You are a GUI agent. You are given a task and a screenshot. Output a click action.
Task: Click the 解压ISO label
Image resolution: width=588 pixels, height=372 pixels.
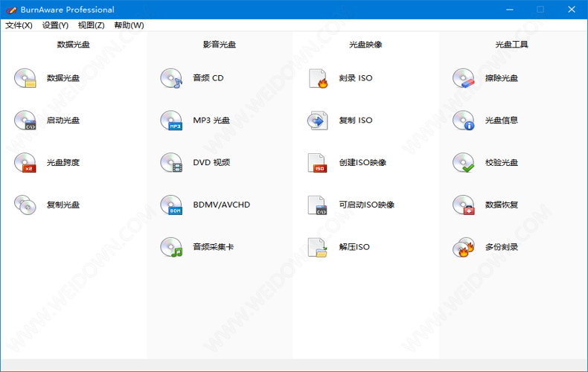354,247
